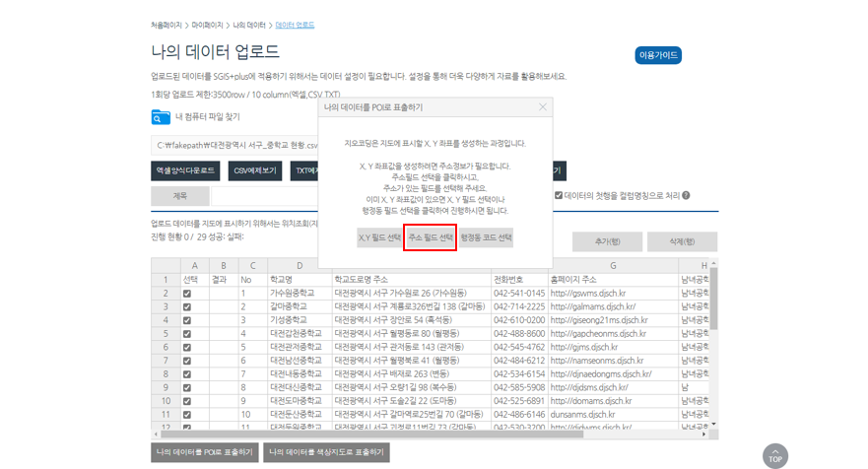
Task: Click cell 대전광역시 서구 배재로 263 (변동)
Action: tap(411, 374)
